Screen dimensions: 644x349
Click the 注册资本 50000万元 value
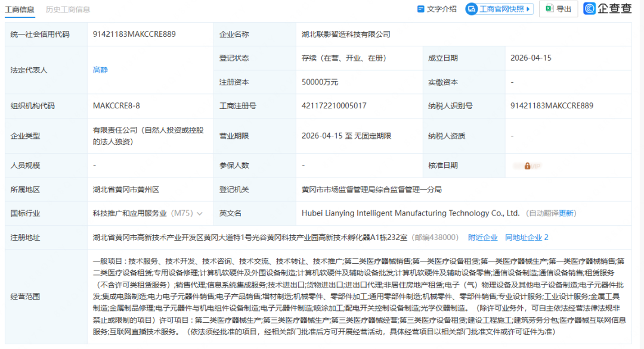pyautogui.click(x=320, y=82)
